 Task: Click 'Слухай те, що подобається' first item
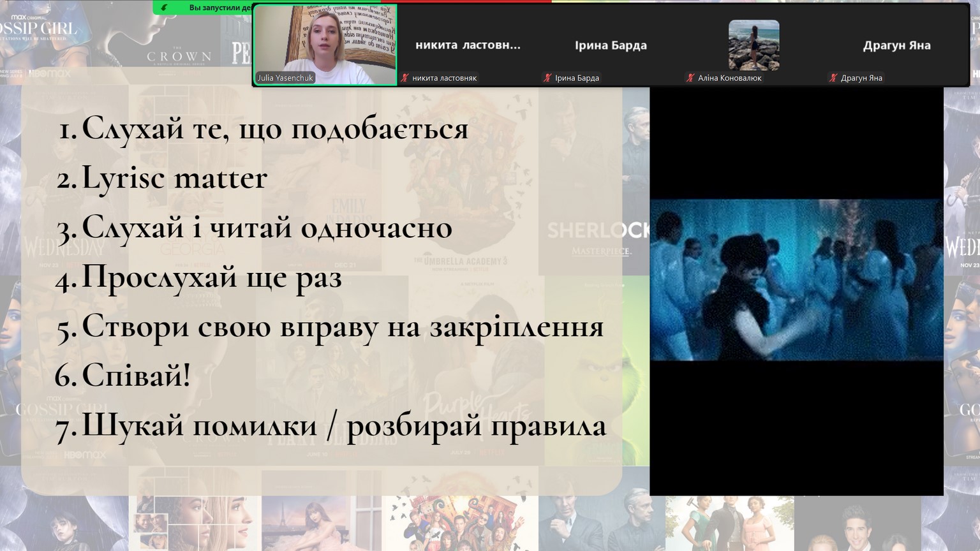click(274, 129)
